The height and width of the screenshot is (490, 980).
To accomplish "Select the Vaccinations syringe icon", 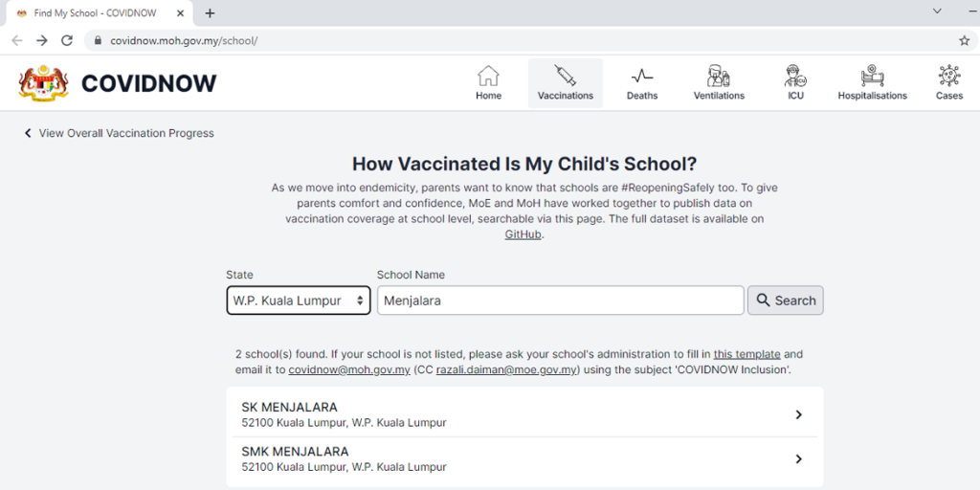I will (565, 76).
